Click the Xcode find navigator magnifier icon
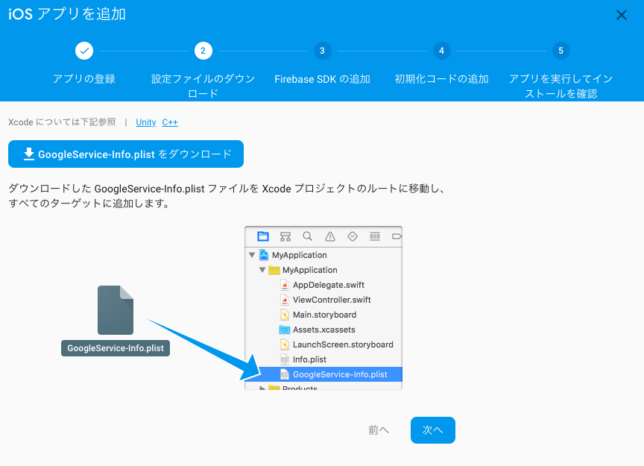The image size is (644, 466). pyautogui.click(x=308, y=236)
